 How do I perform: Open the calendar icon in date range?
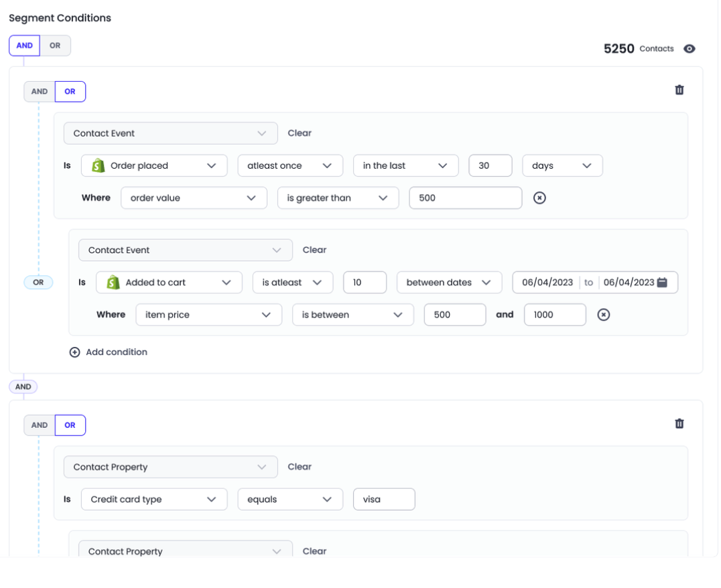662,283
